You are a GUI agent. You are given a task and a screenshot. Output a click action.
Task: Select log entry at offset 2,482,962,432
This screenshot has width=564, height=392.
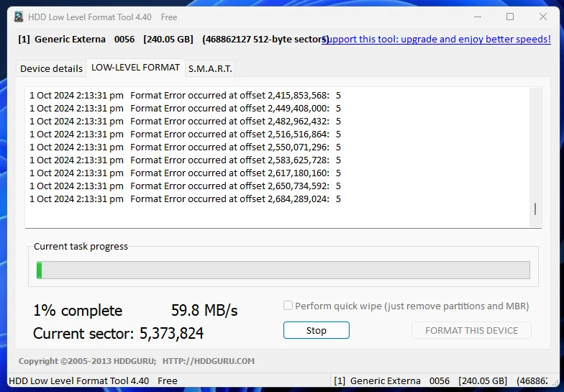[x=185, y=121]
